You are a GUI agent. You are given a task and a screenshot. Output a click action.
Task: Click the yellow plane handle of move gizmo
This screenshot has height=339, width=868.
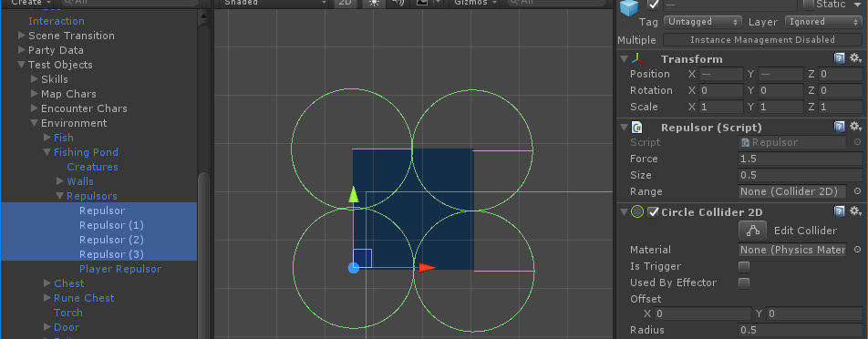tap(362, 258)
